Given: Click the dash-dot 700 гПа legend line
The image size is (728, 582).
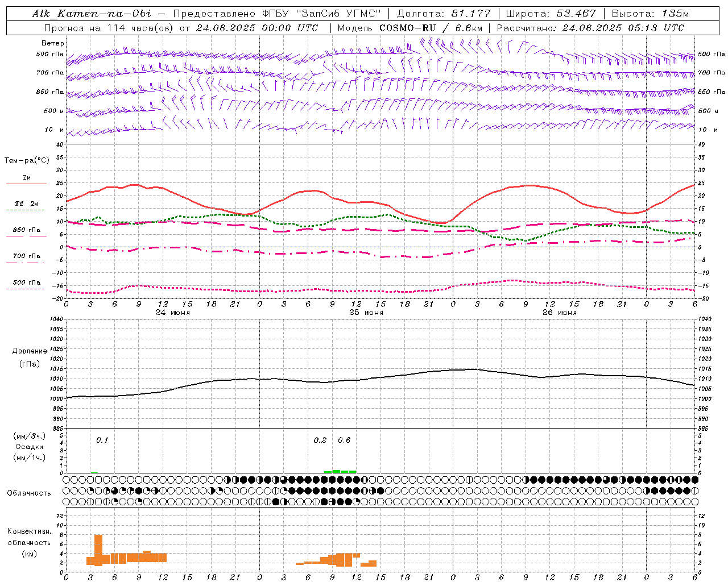Looking at the screenshot, I should [25, 263].
